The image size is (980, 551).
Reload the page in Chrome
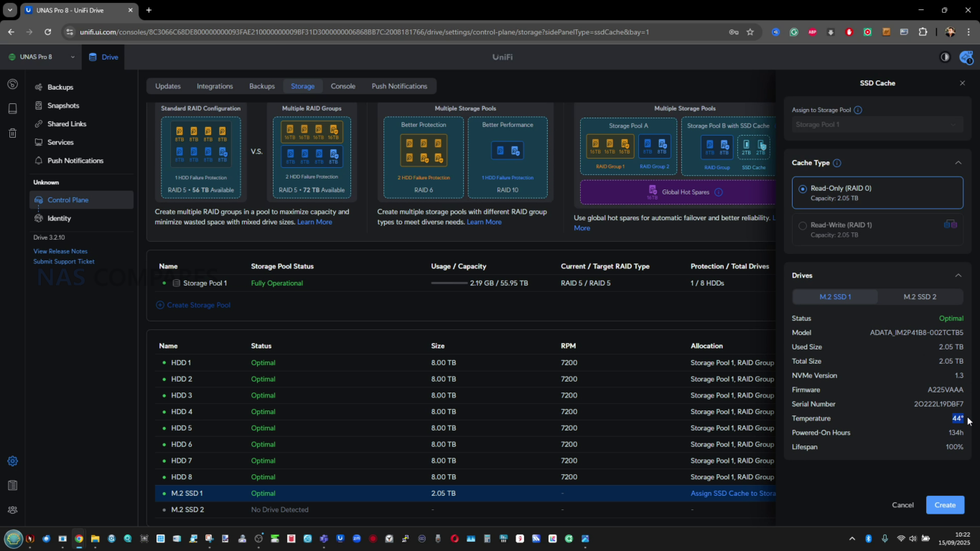47,32
